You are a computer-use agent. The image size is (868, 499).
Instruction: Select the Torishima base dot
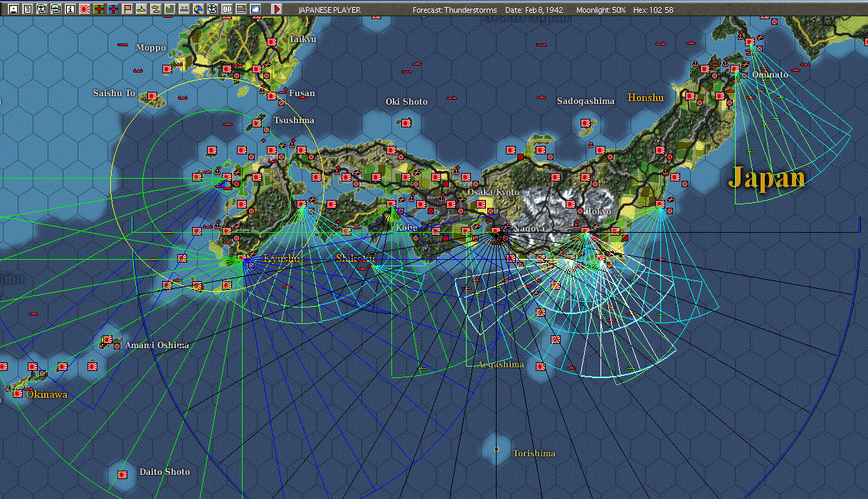496,449
